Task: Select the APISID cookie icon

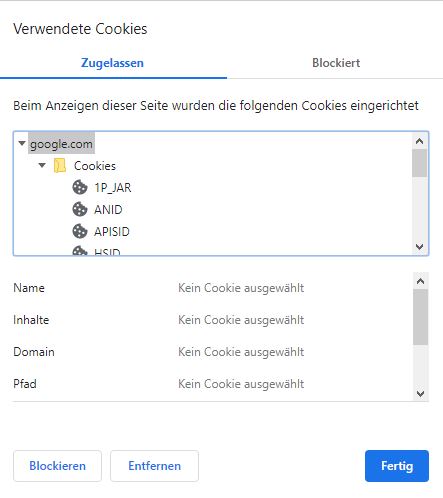Action: pos(80,231)
